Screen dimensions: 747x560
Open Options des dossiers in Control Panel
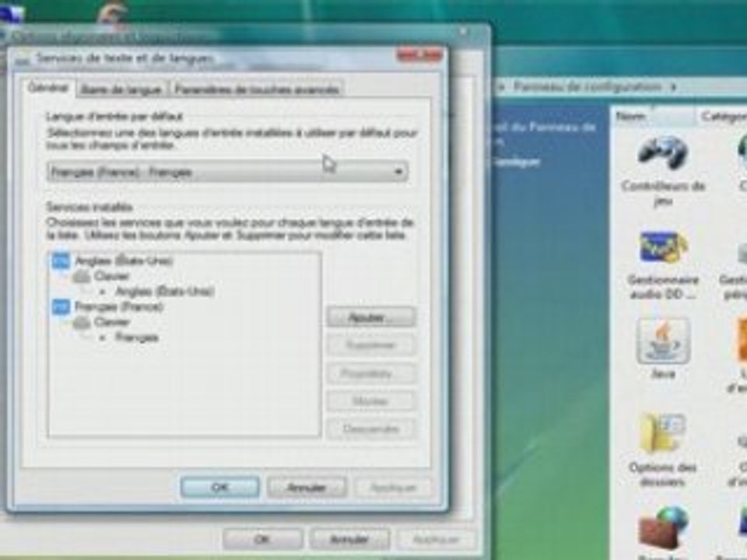[x=663, y=450]
